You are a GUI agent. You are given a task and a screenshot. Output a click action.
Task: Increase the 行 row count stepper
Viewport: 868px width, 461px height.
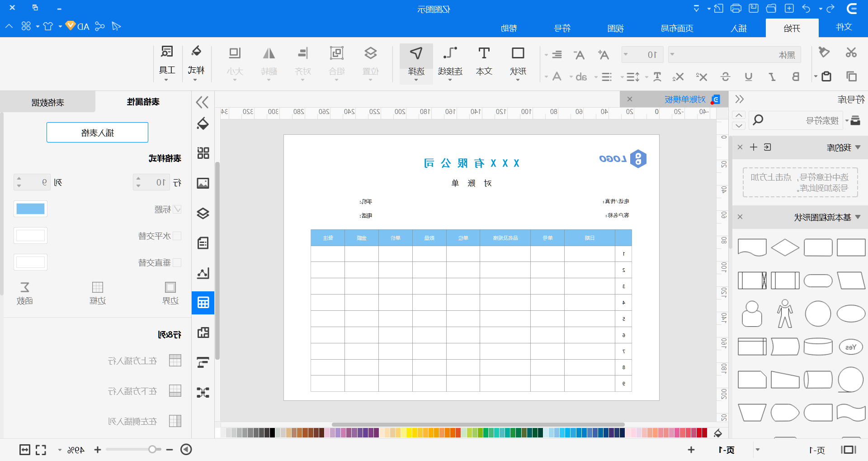pyautogui.click(x=138, y=179)
